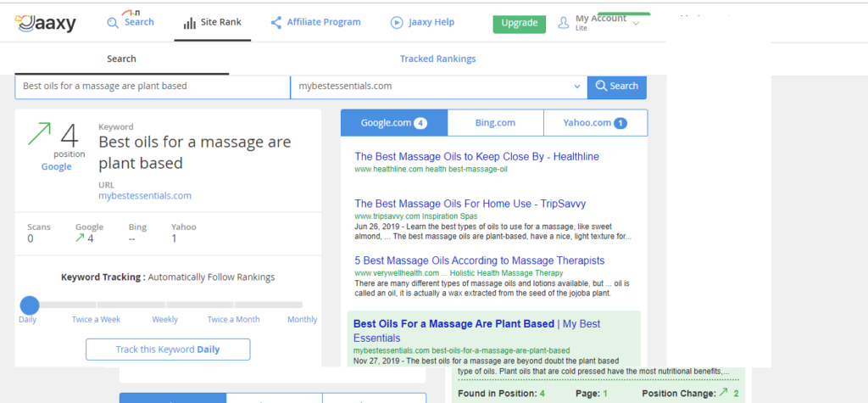The height and width of the screenshot is (403, 868).
Task: Click the magnifier icon beside Search nav
Action: (113, 23)
